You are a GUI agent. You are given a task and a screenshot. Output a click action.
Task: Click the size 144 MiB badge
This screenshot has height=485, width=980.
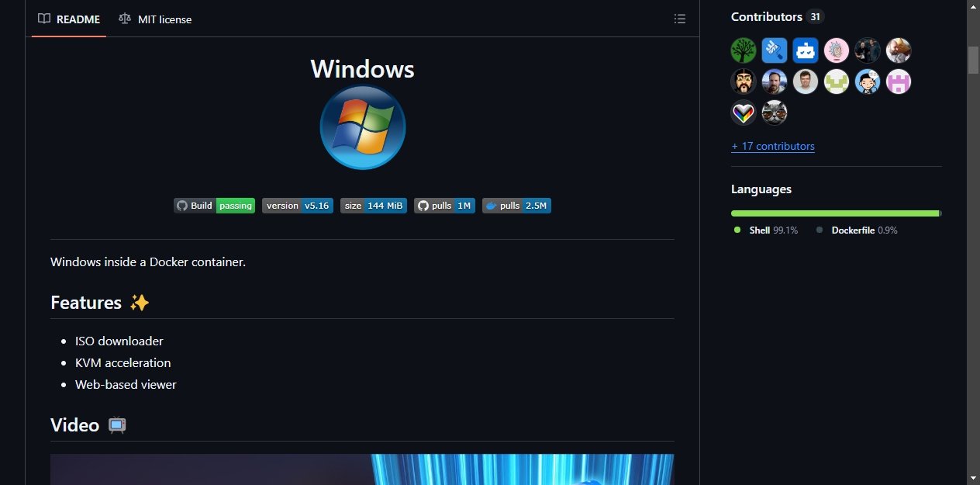374,206
